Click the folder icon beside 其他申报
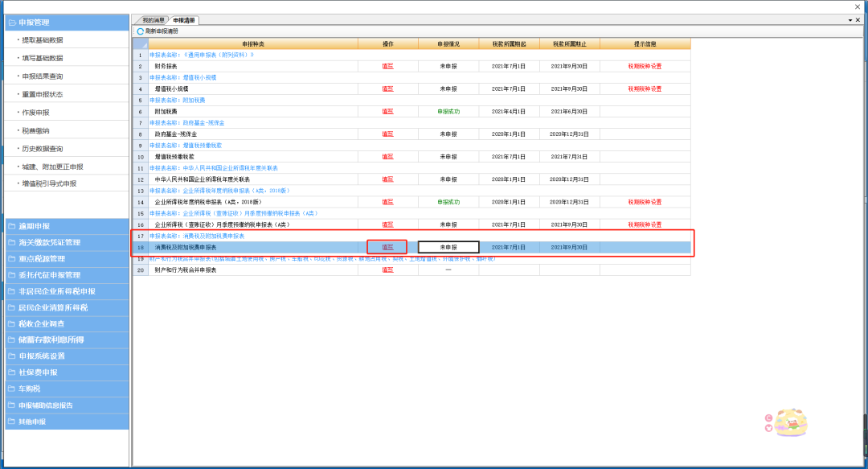The image size is (868, 469). click(11, 422)
